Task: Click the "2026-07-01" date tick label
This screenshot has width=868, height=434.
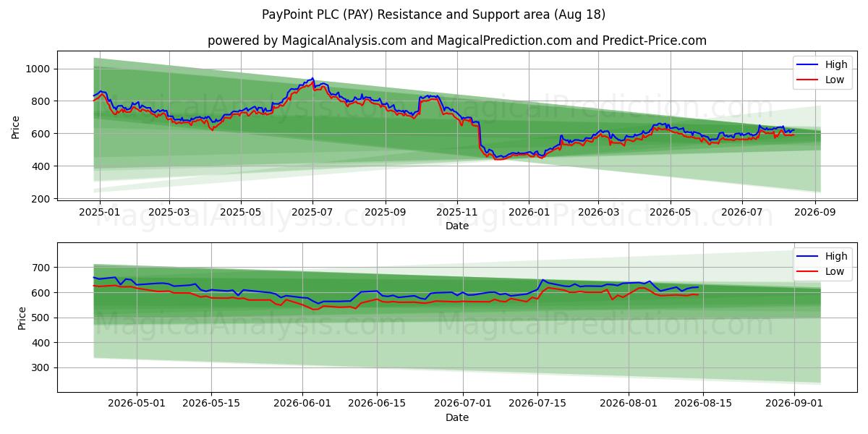Action: (463, 405)
